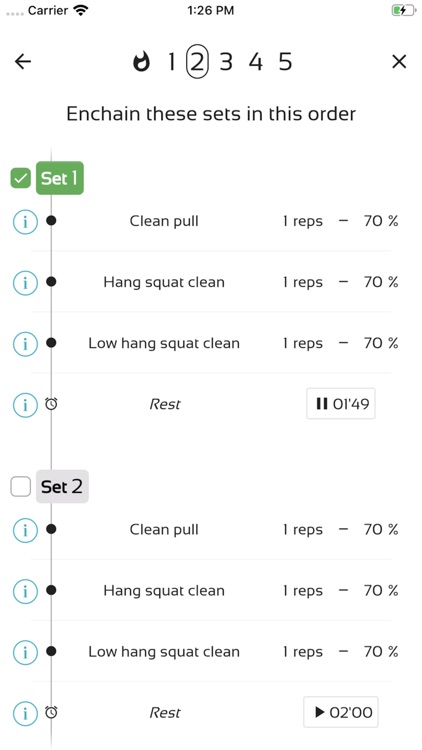Open info for Set 2 Low hang squat clean
The image size is (422, 750).
(25, 652)
